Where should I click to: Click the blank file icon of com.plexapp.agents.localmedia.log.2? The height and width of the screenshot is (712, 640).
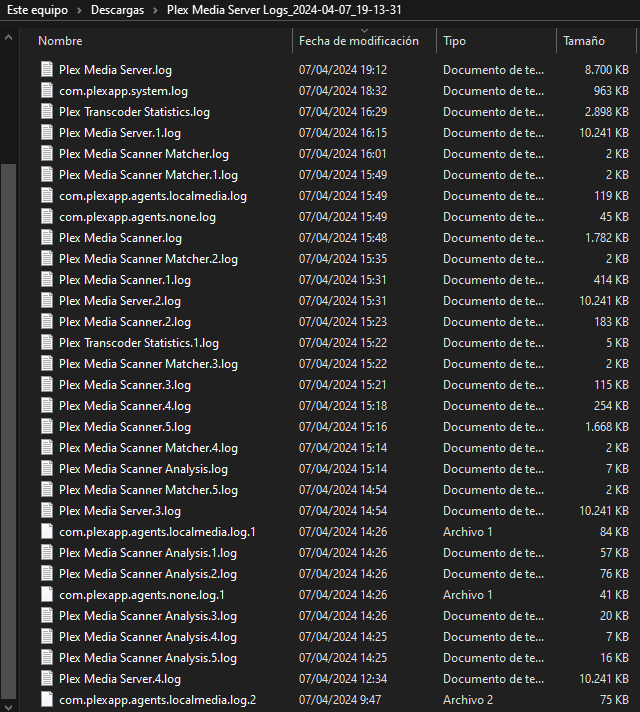[47, 700]
